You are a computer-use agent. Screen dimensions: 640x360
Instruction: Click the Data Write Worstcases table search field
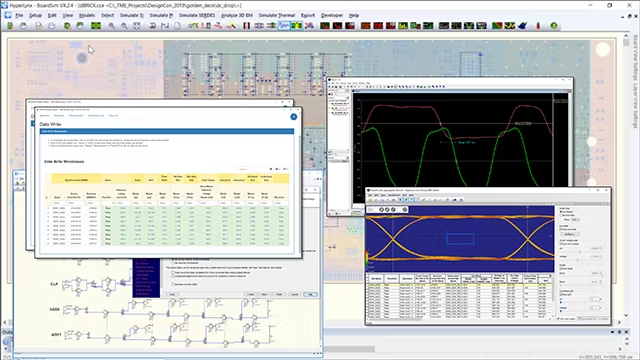[253, 169]
